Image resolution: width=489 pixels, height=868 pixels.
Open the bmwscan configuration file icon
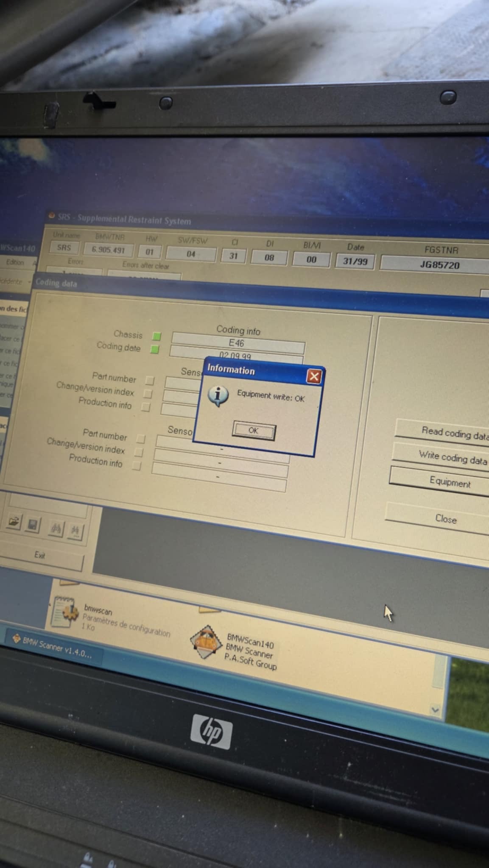click(64, 612)
